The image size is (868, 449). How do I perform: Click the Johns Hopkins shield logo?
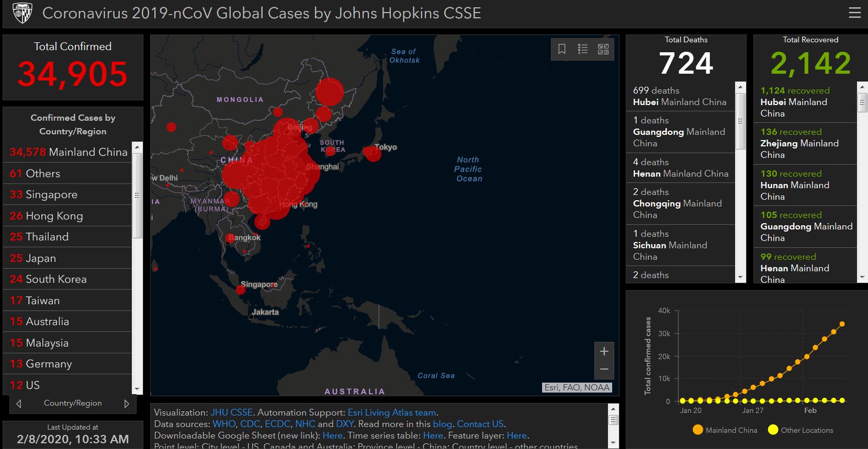(x=22, y=13)
